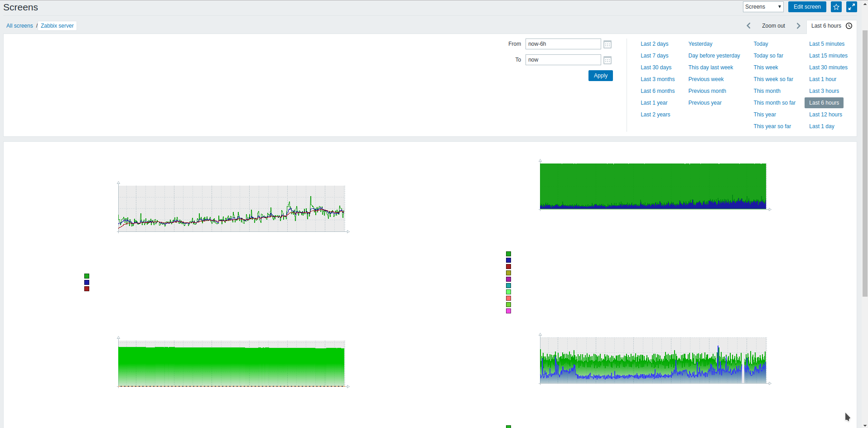The image size is (868, 428).
Task: Add screen to favourites with star icon
Action: pyautogui.click(x=836, y=7)
